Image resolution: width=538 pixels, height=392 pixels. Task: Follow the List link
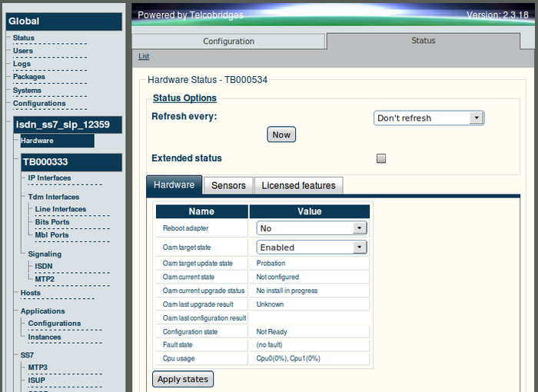coord(144,56)
